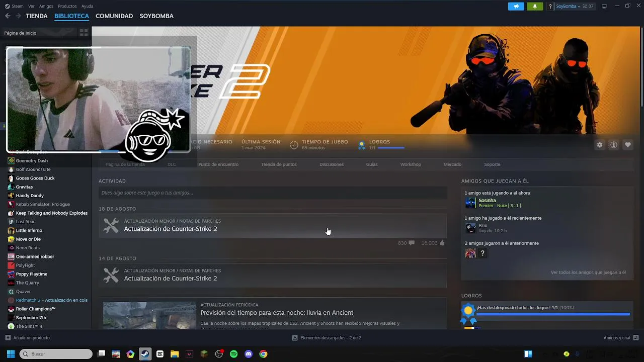This screenshot has width=644, height=362.
Task: Click the question mark profile icon
Action: point(550,7)
